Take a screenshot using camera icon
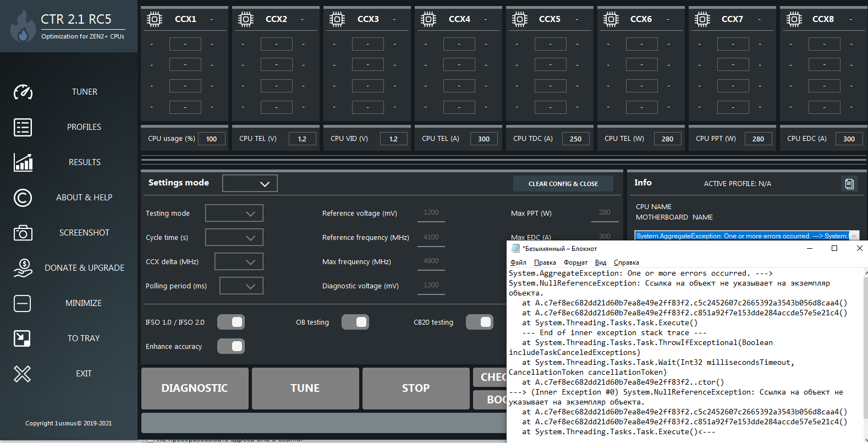Screen dimensions: 868x443 (23, 233)
